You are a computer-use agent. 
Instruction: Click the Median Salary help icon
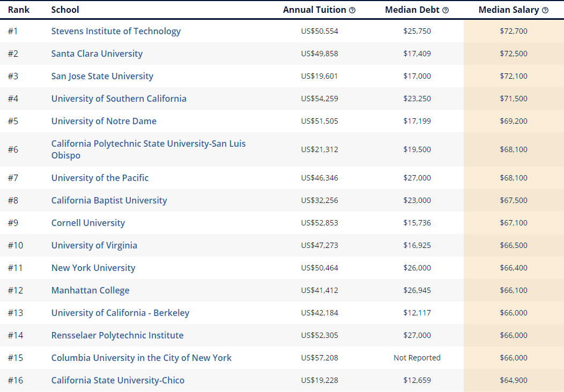(x=545, y=10)
